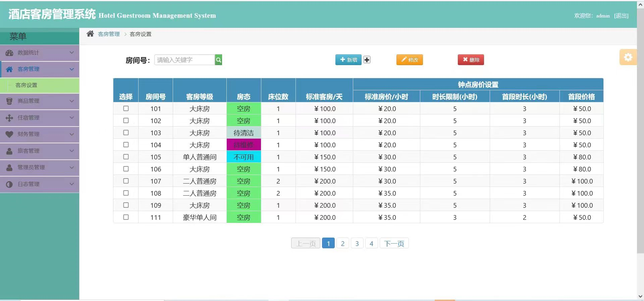Click the 不可用 status cell of room 105
Image resolution: width=644 pixels, height=301 pixels.
(244, 157)
